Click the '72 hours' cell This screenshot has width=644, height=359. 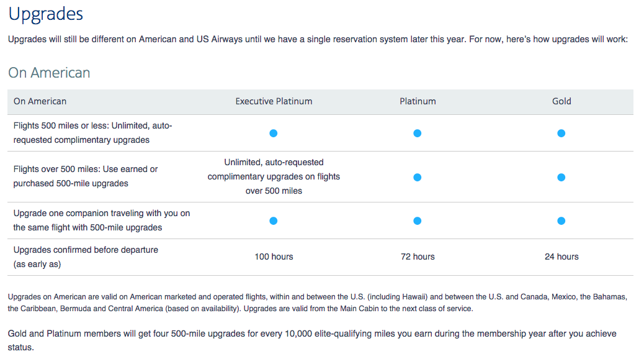(x=418, y=257)
